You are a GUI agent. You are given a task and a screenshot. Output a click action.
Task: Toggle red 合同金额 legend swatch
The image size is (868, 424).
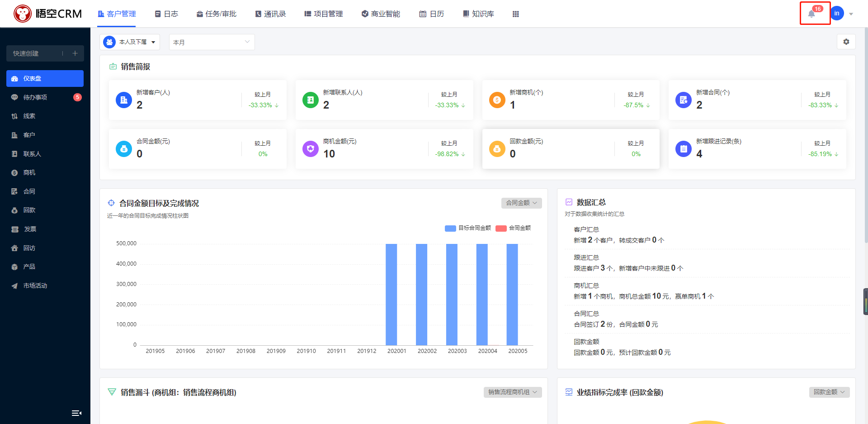501,228
